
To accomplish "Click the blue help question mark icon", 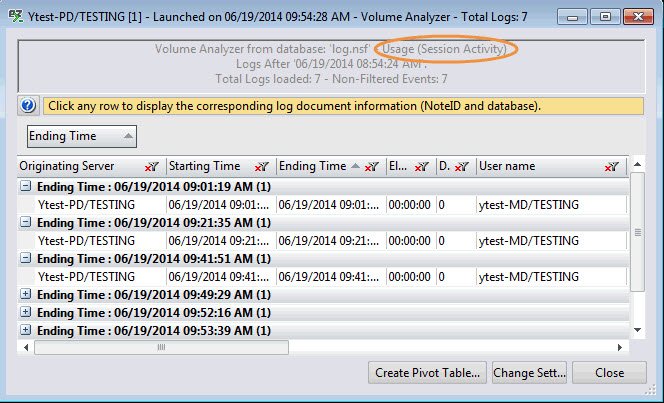I will pyautogui.click(x=28, y=106).
